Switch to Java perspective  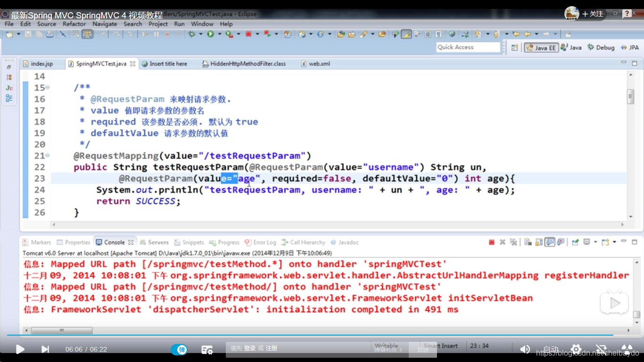point(571,48)
